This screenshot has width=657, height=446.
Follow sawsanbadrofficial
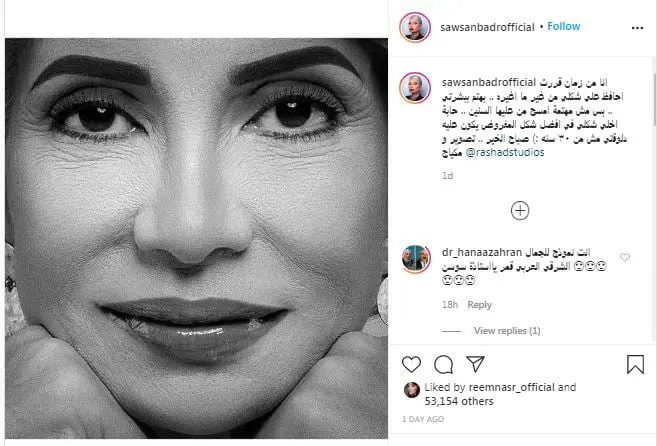point(564,26)
